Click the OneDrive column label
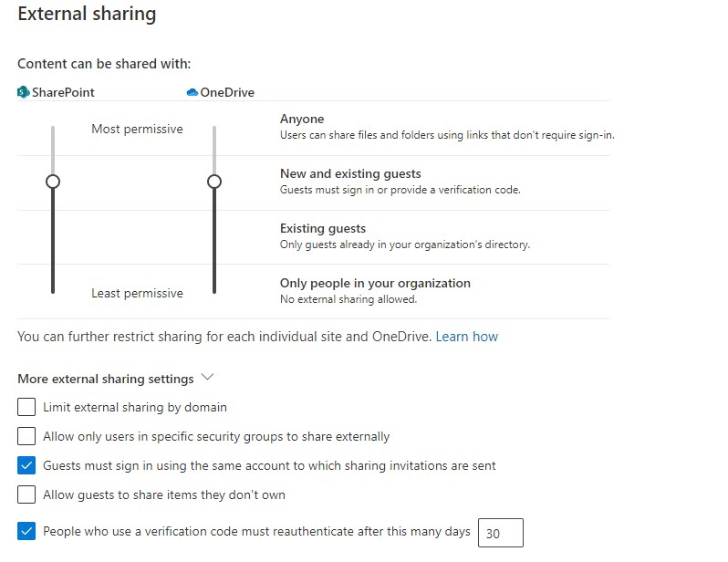Viewport: 728px width, 562px height. coord(227,92)
